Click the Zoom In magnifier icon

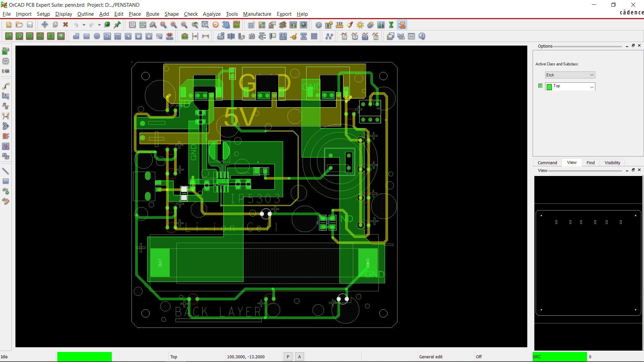(174, 25)
